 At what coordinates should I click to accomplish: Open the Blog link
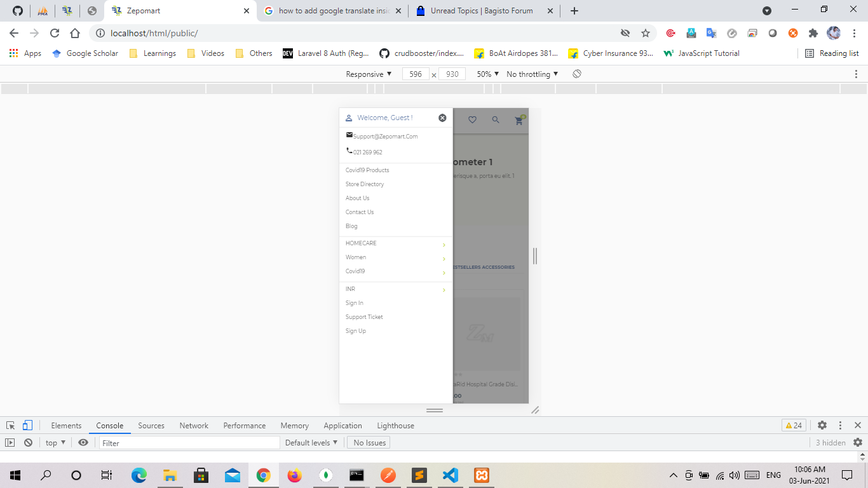pos(351,226)
